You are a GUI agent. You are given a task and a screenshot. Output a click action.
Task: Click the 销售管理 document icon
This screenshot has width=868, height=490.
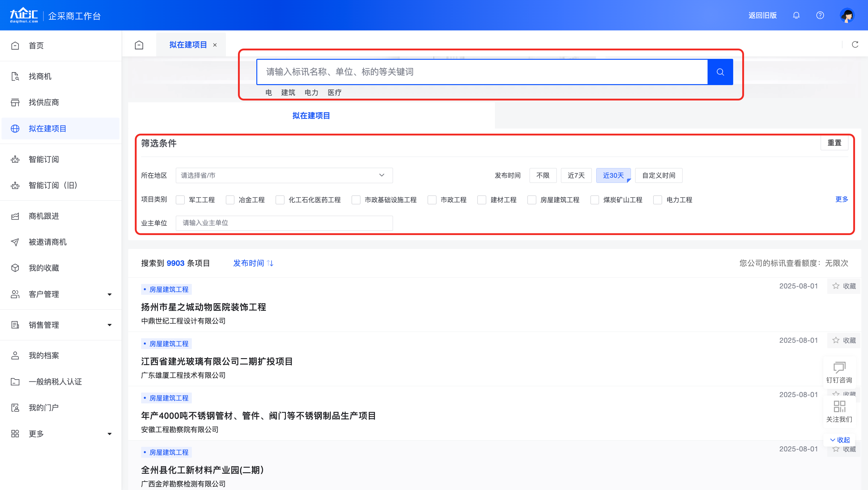(15, 325)
